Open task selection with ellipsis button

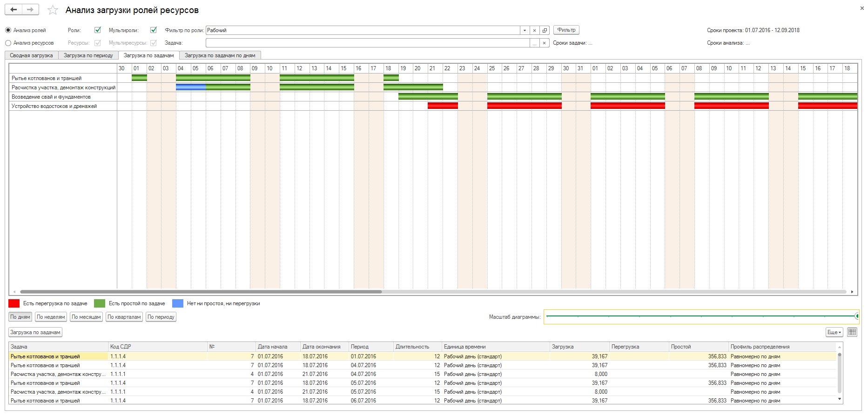click(x=534, y=43)
